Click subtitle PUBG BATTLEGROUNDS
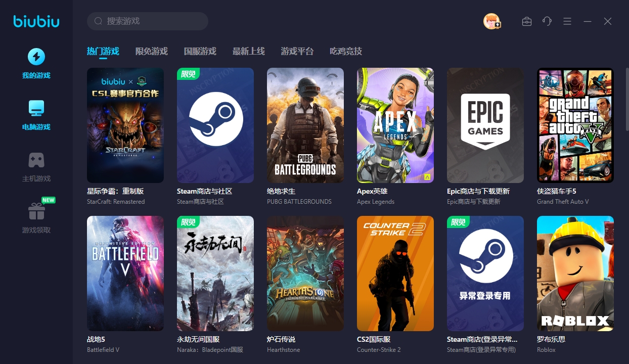 coord(299,202)
